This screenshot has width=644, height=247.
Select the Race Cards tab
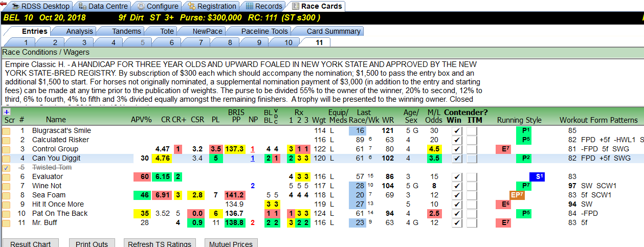pos(317,6)
